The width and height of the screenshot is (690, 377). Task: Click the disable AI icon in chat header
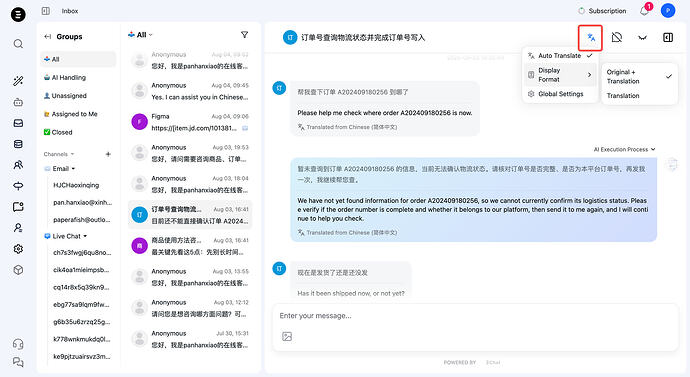(617, 37)
